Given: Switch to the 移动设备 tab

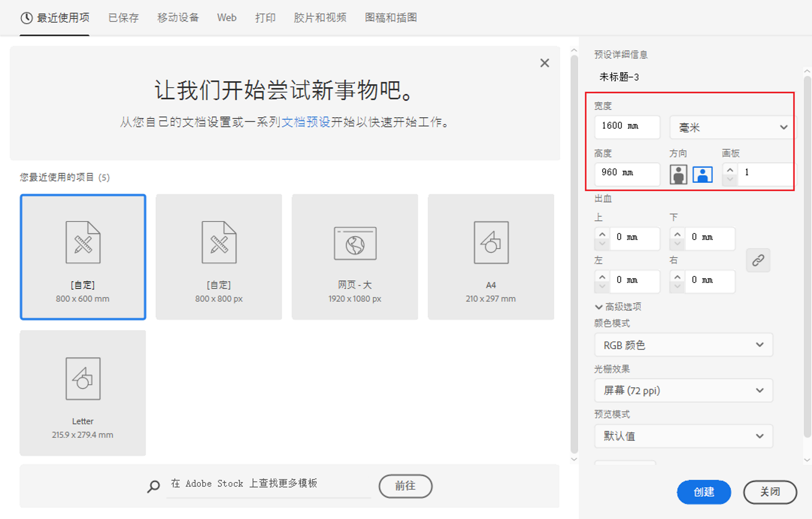Looking at the screenshot, I should tap(178, 18).
